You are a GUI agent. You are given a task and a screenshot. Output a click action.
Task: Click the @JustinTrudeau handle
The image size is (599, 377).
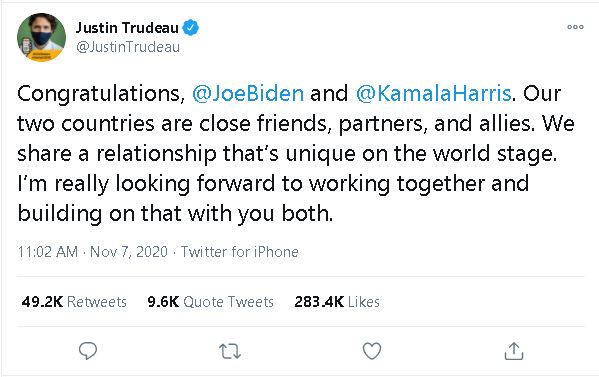(x=128, y=47)
